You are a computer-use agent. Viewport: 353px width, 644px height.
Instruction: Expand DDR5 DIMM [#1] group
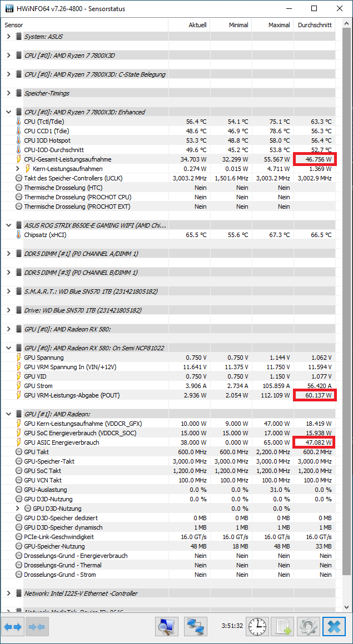9,254
